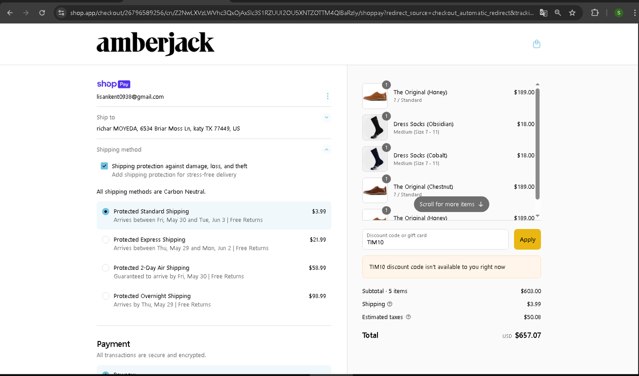This screenshot has height=376, width=639.
Task: Click 'All shipping methods are Carbon Neutral' text
Action: pos(151,191)
